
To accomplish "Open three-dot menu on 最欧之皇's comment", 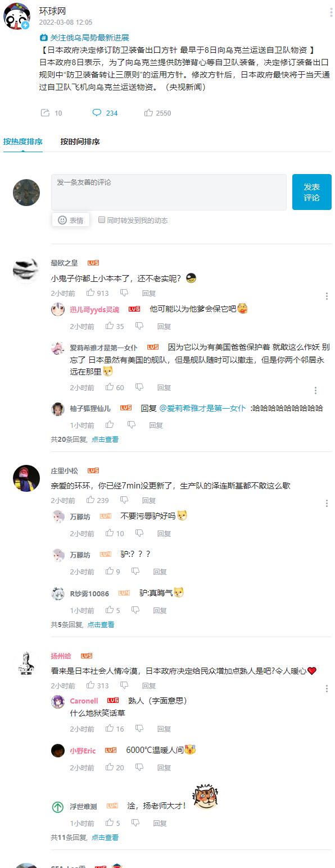I will [327, 296].
